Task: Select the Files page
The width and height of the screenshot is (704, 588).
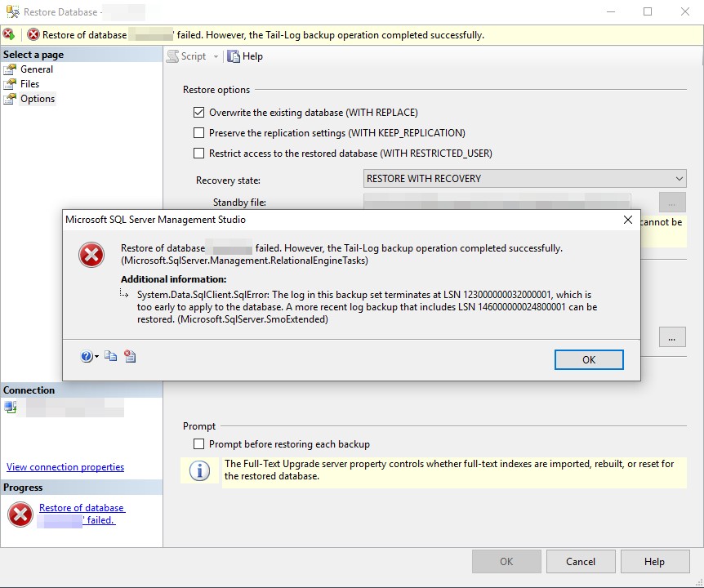Action: coord(29,84)
